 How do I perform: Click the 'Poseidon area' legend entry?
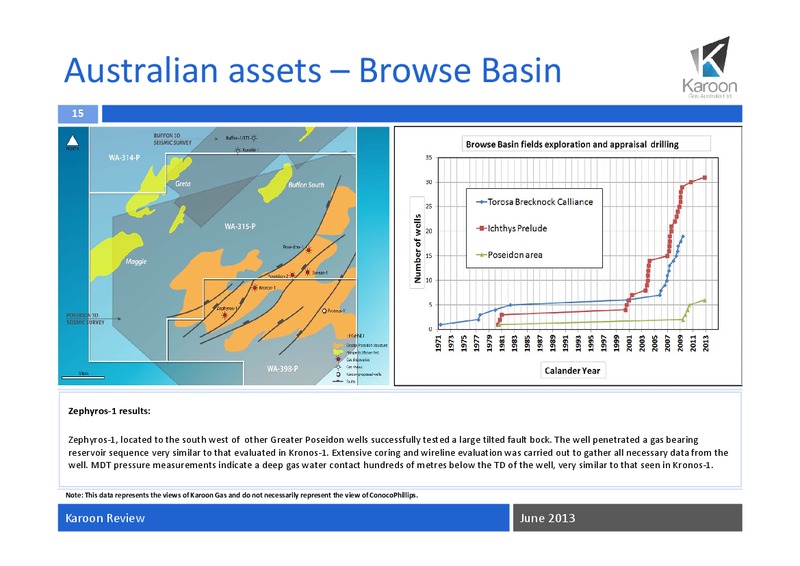click(x=509, y=255)
